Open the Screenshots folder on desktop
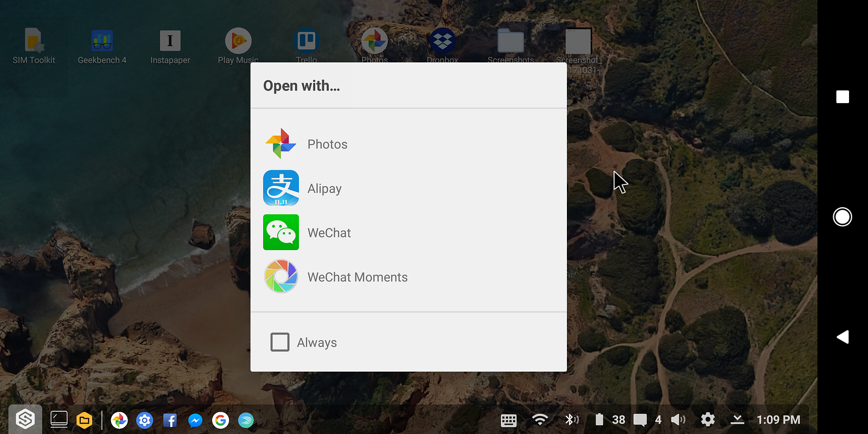The width and height of the screenshot is (868, 434). click(510, 46)
